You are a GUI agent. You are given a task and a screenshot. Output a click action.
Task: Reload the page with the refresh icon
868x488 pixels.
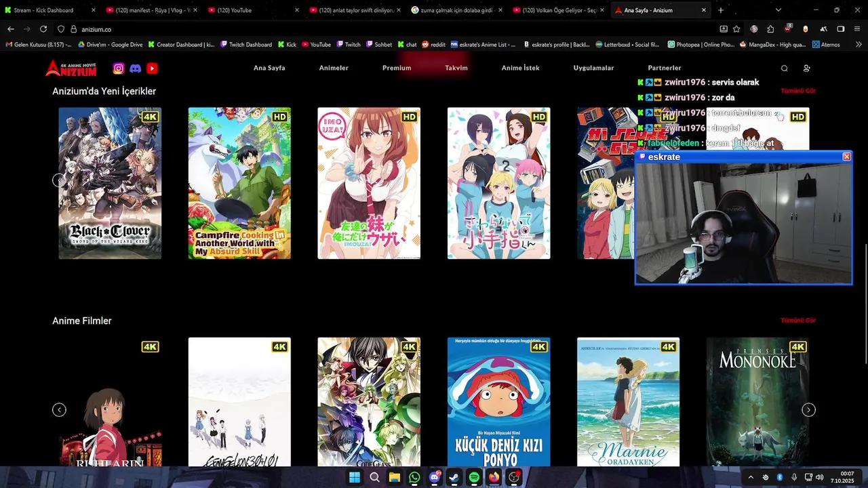tap(43, 29)
